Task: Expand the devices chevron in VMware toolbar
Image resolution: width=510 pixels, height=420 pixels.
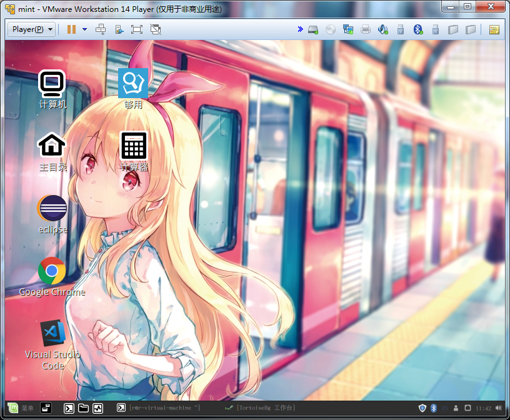Action: (300, 29)
